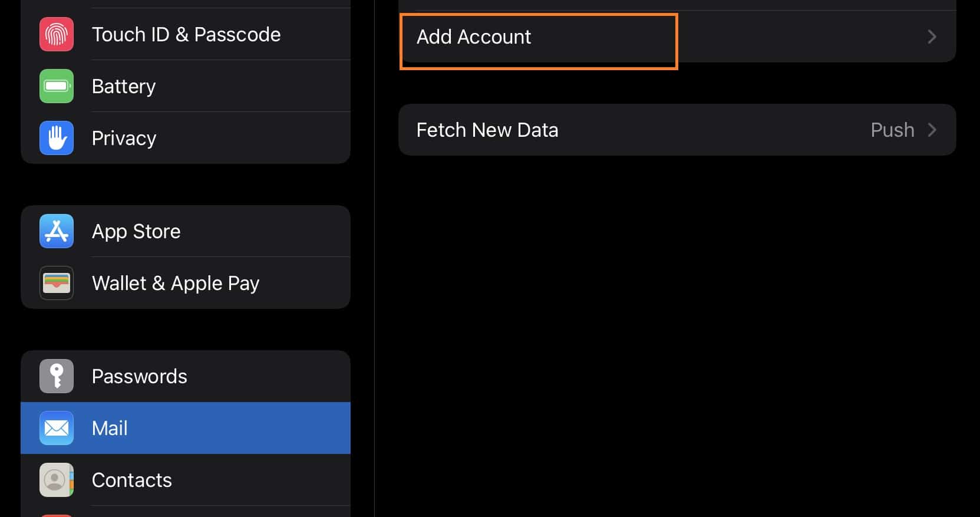Select App Store text in sidebar
The height and width of the screenshot is (517, 980).
click(136, 231)
